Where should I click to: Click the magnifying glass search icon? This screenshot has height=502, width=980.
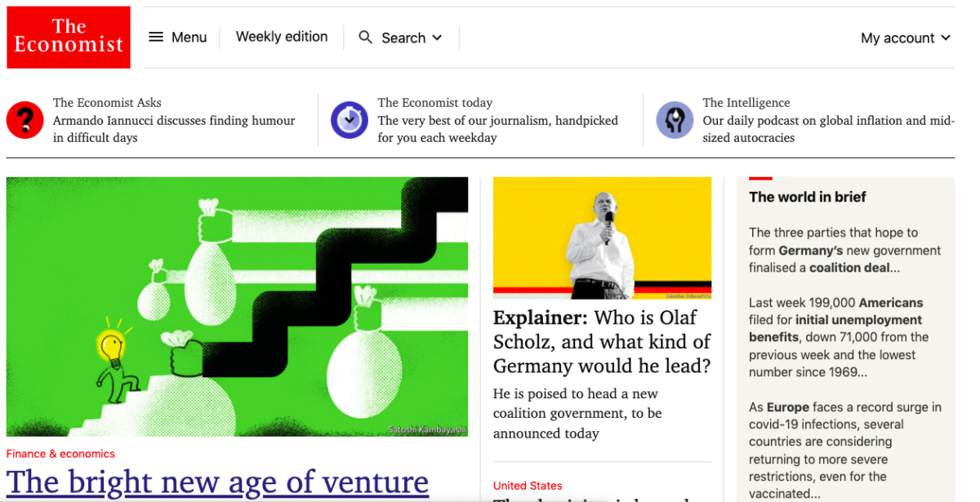point(366,38)
